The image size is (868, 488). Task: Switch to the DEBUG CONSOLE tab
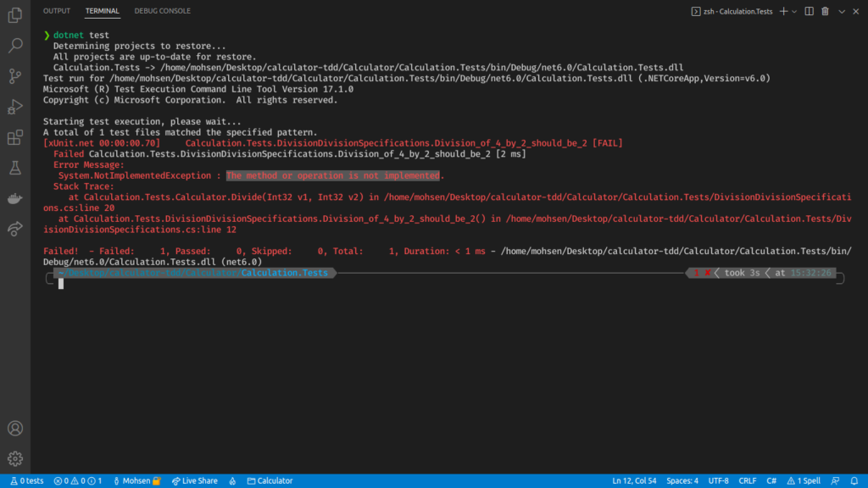[162, 11]
